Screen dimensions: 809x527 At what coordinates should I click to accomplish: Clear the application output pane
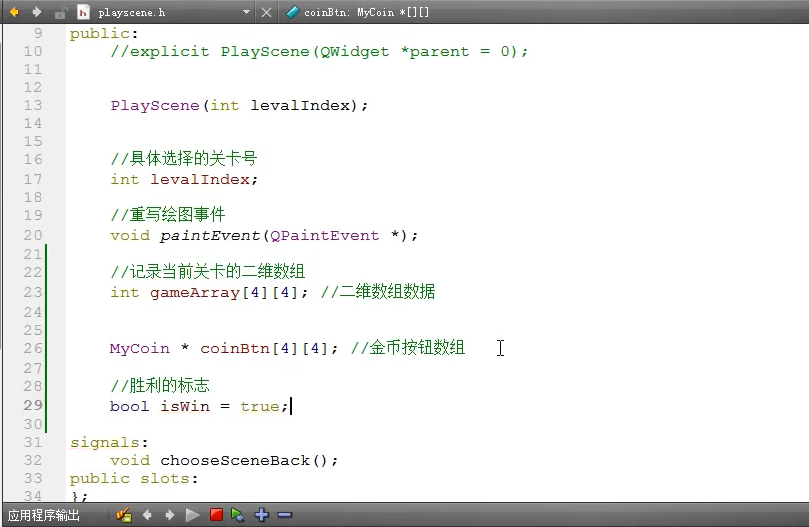point(124,515)
